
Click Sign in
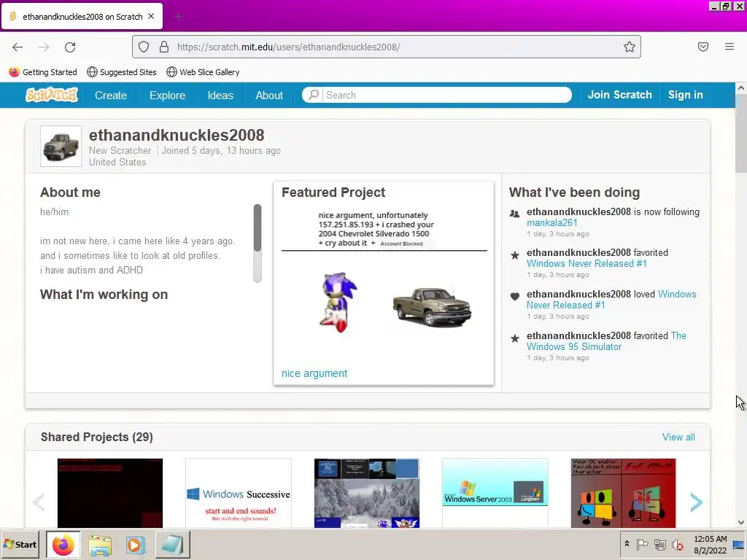coord(685,95)
